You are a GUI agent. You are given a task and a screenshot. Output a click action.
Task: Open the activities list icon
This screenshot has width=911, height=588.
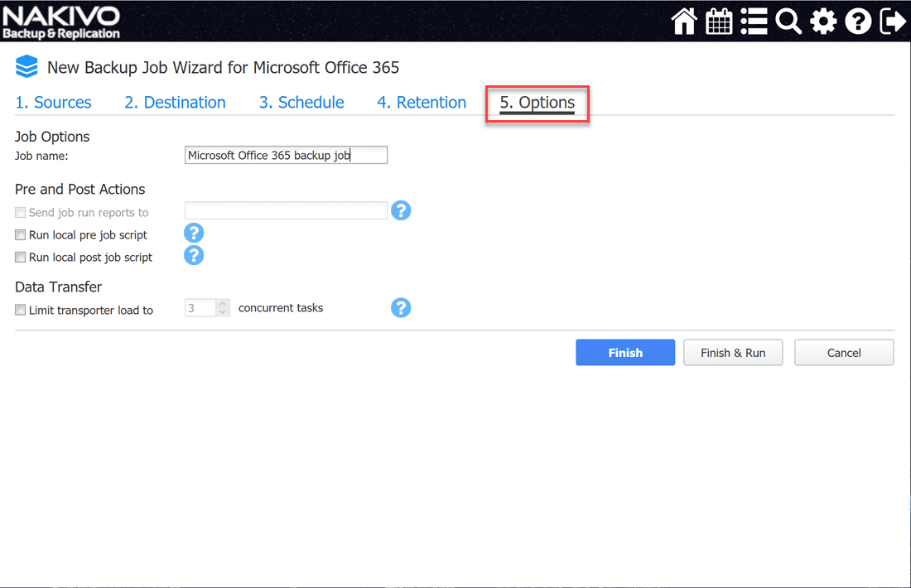pyautogui.click(x=754, y=22)
